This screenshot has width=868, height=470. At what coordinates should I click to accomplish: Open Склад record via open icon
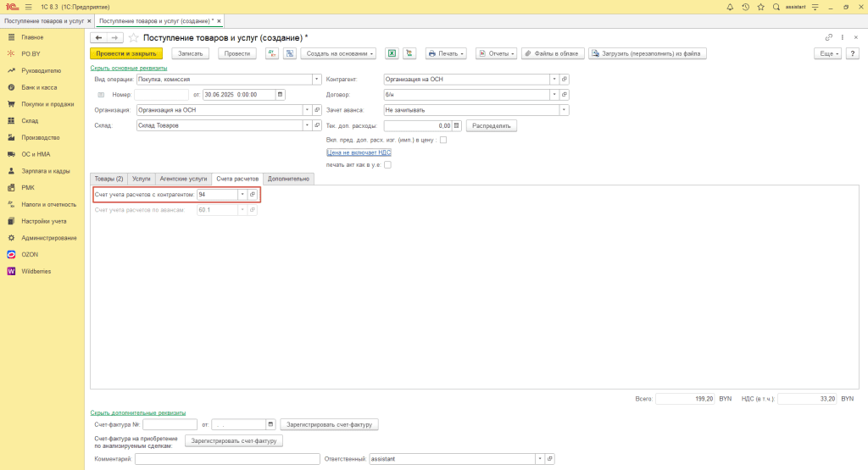[317, 125]
